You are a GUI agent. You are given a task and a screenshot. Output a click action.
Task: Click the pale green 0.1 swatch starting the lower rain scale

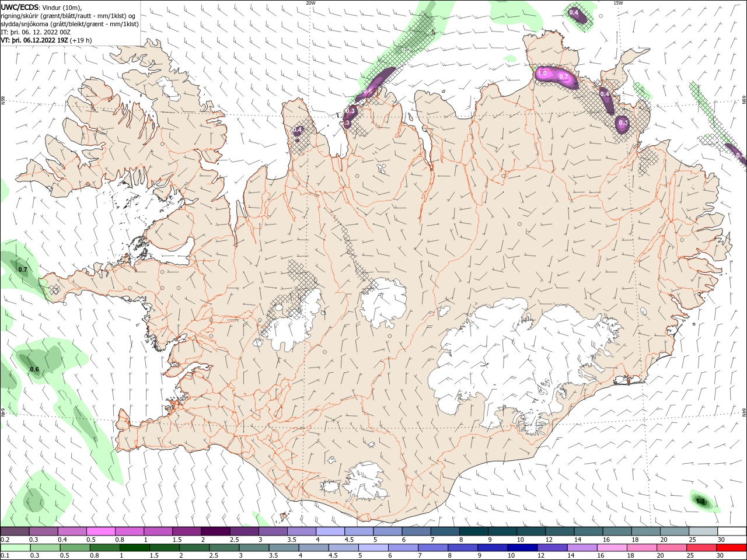15,548
